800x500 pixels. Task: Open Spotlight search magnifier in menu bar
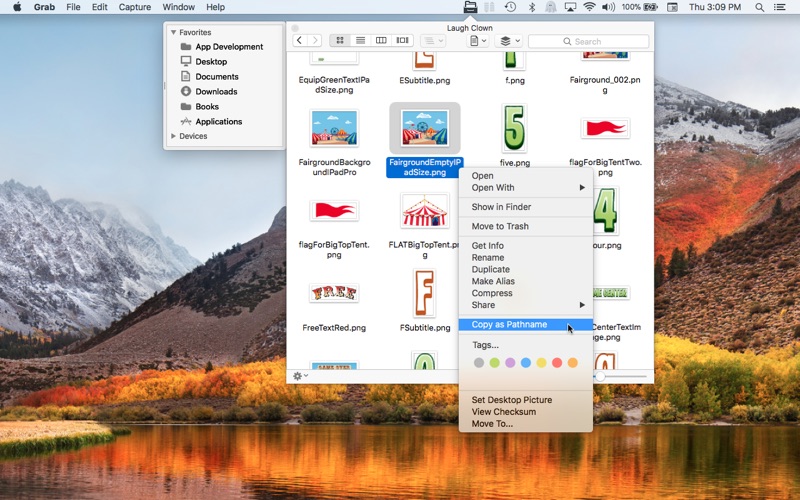click(x=758, y=7)
